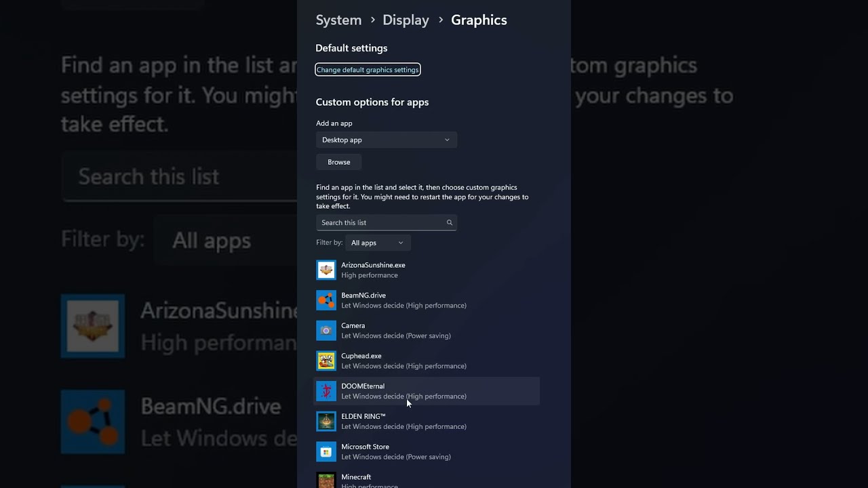
Task: Click the search magnifier icon
Action: (449, 222)
